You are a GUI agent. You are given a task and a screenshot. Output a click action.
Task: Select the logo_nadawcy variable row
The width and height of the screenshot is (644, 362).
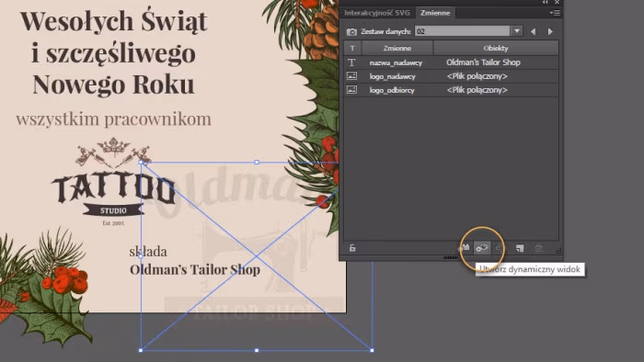[451, 76]
